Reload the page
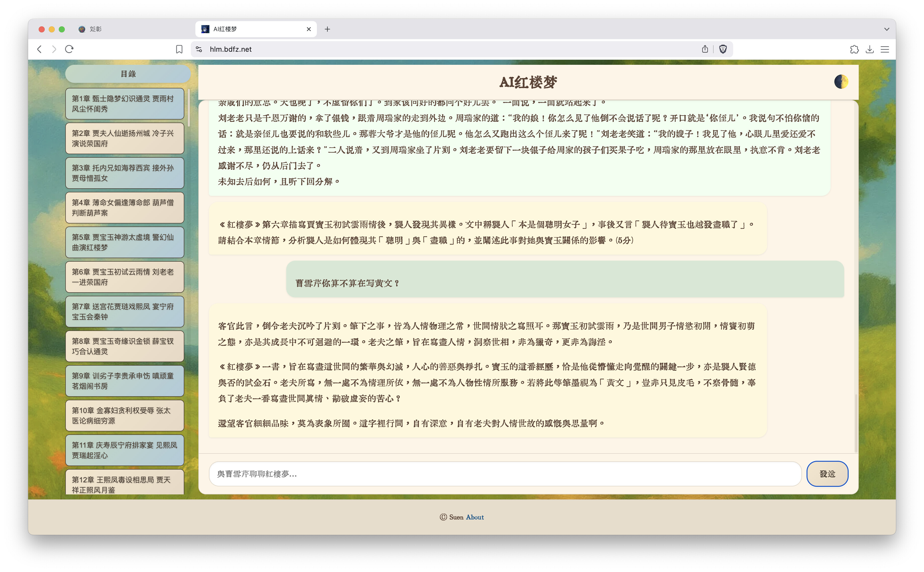This screenshot has width=924, height=572. [69, 49]
